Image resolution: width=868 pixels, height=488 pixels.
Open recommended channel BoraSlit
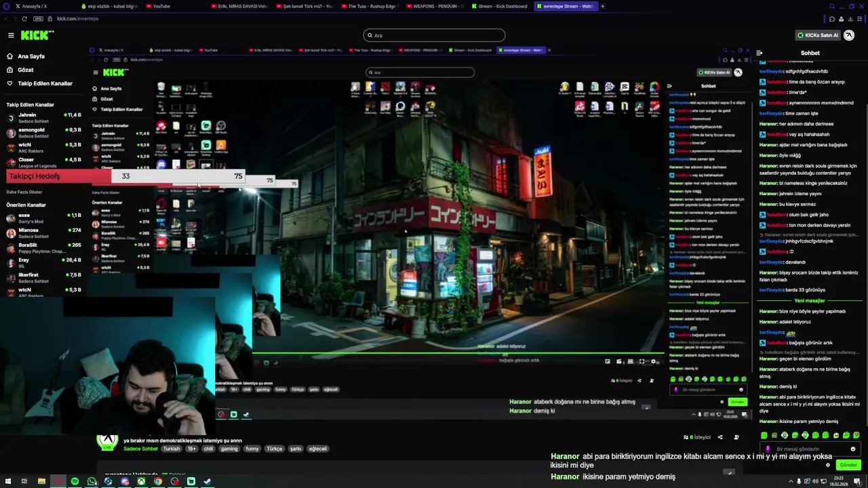(43, 248)
